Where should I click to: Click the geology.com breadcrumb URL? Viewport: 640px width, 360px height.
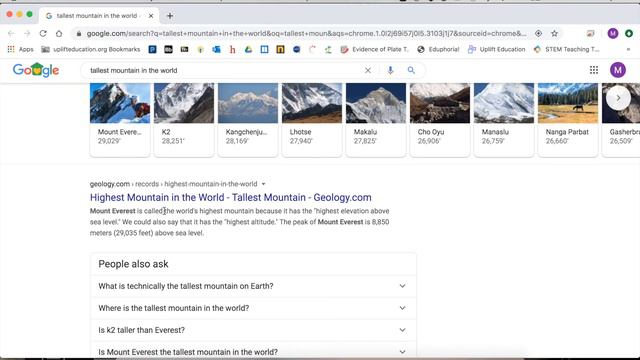pos(173,184)
